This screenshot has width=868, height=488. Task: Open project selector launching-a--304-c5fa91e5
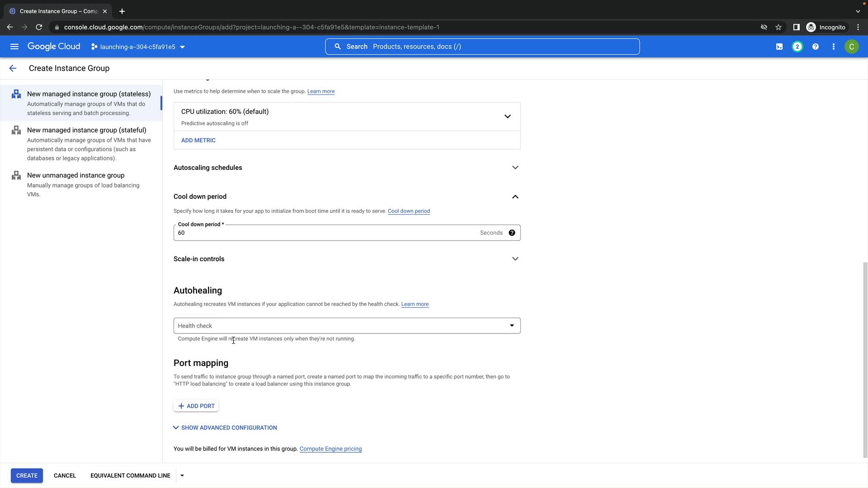point(138,47)
